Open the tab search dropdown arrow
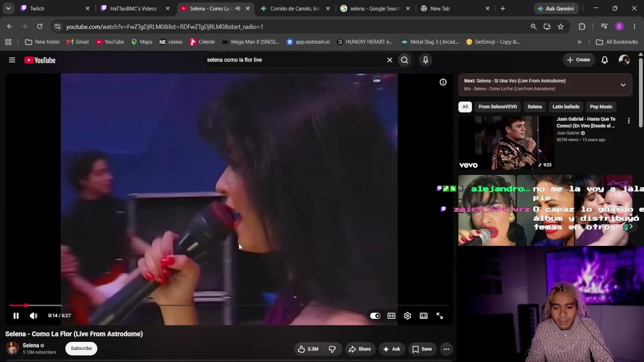 click(x=8, y=9)
